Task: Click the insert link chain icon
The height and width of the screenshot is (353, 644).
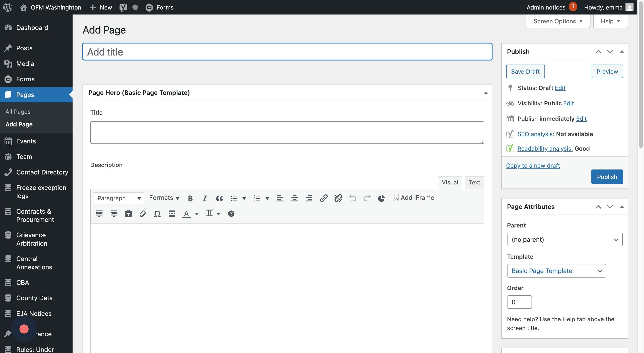Action: 324,198
